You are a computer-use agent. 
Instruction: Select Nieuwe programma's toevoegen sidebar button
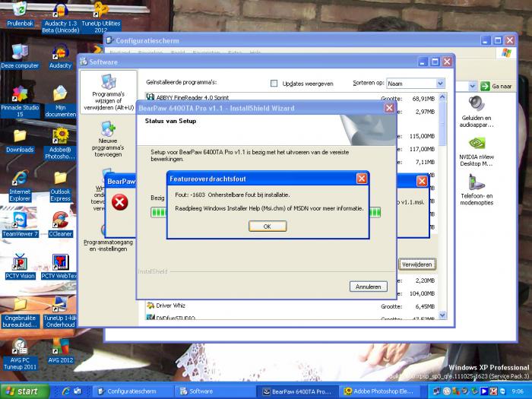click(x=108, y=139)
